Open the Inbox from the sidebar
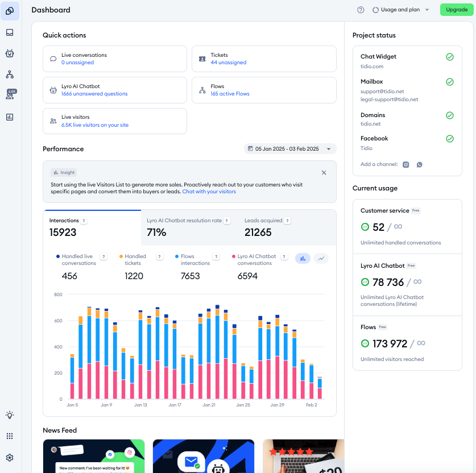This screenshot has height=473, width=476. coord(9,32)
